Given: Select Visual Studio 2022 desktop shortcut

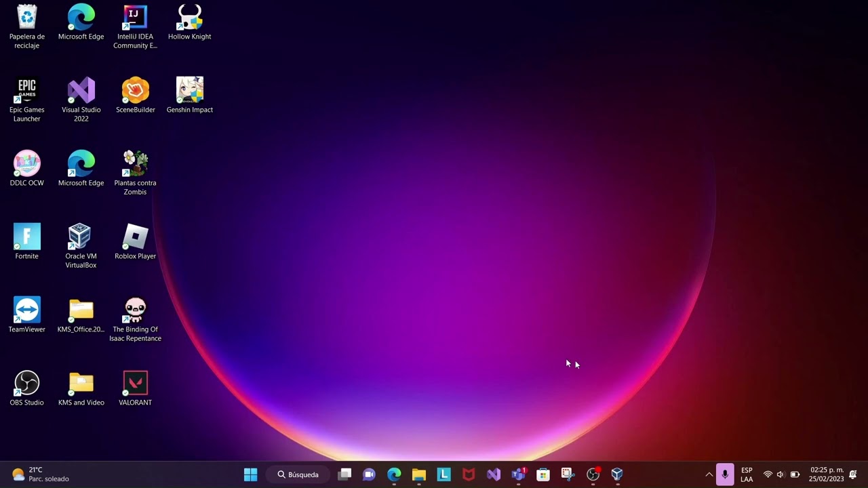Looking at the screenshot, I should pyautogui.click(x=81, y=100).
